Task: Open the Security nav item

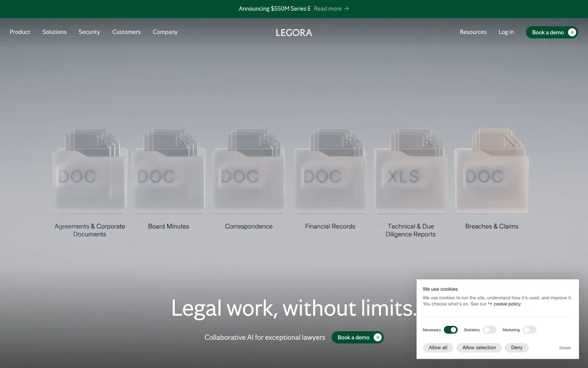Action: (x=89, y=32)
